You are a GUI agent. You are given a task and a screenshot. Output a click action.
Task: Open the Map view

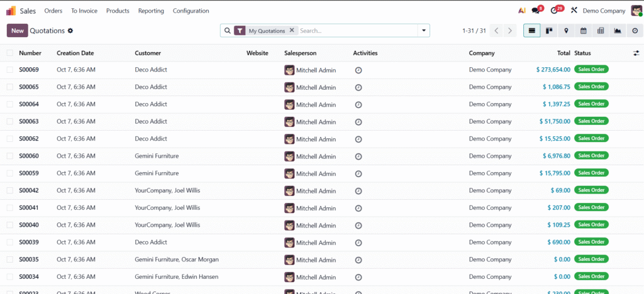tap(566, 30)
